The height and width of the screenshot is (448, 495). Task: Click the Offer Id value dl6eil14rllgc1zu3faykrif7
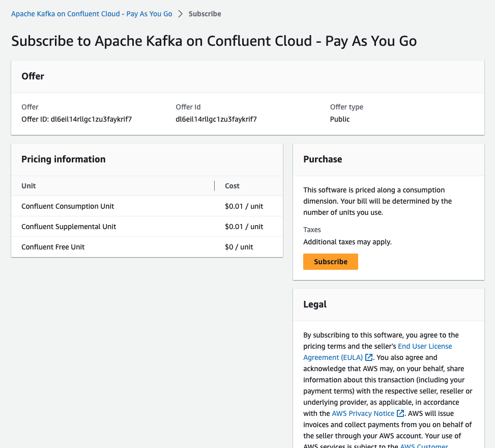pyautogui.click(x=216, y=119)
